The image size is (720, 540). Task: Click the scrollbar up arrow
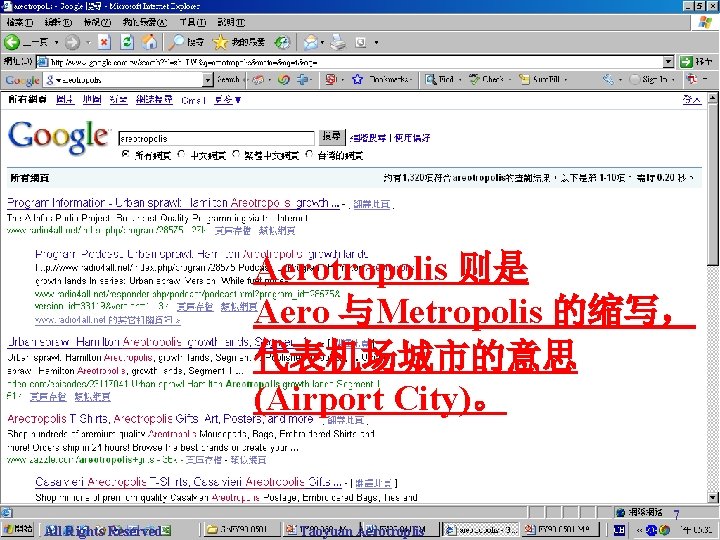pos(712,98)
